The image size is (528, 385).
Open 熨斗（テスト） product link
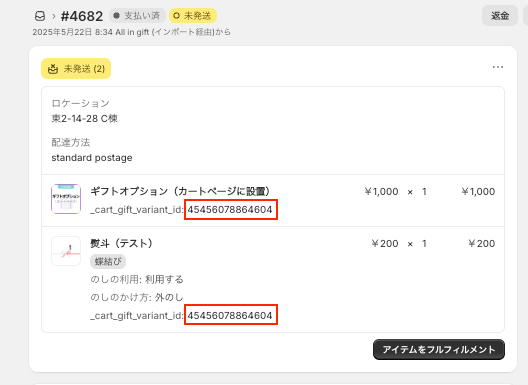pos(122,243)
